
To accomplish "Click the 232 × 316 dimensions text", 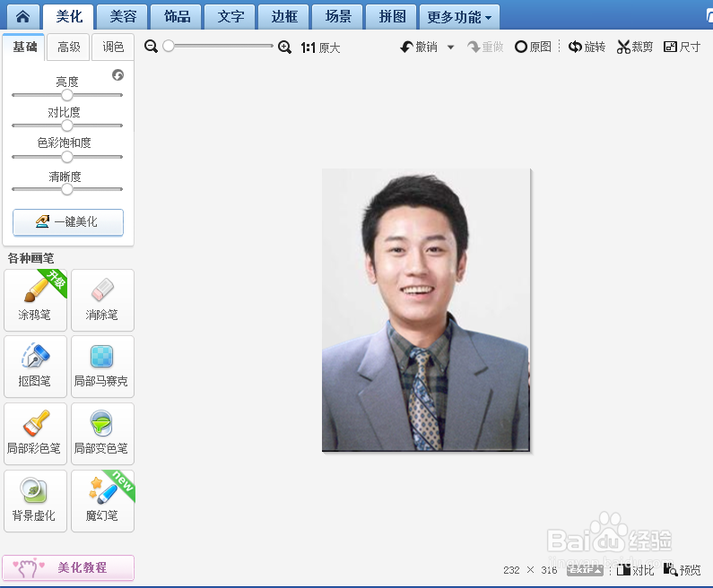I will (x=530, y=570).
